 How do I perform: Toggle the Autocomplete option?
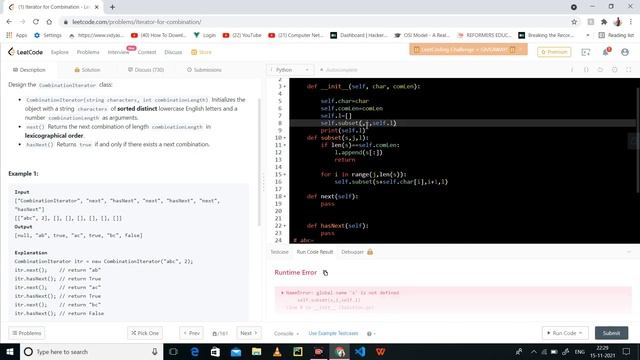click(x=338, y=70)
